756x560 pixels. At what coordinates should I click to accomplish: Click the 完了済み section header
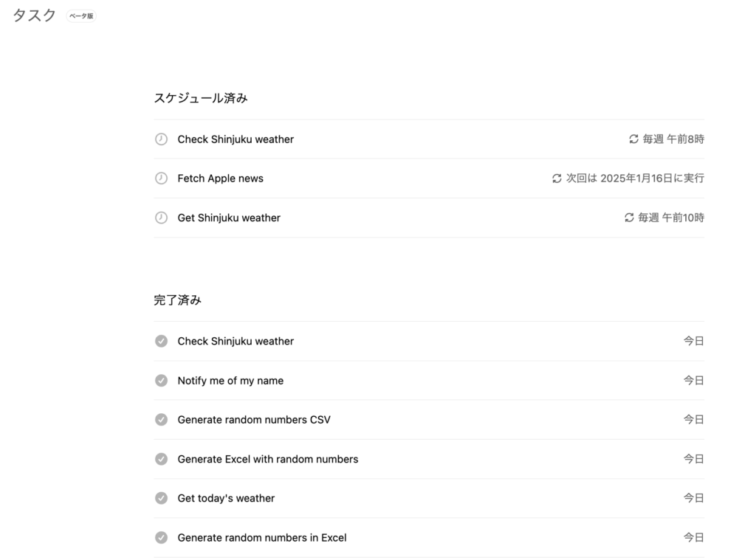pos(176,300)
